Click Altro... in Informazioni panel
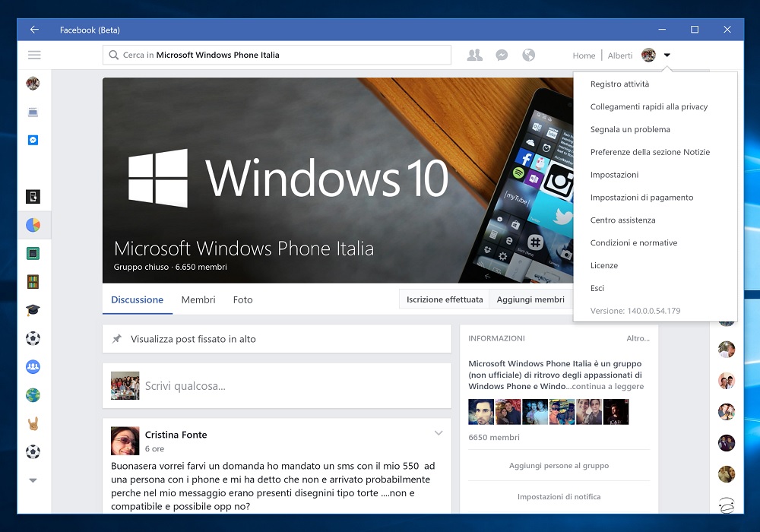760x532 pixels. tap(638, 338)
